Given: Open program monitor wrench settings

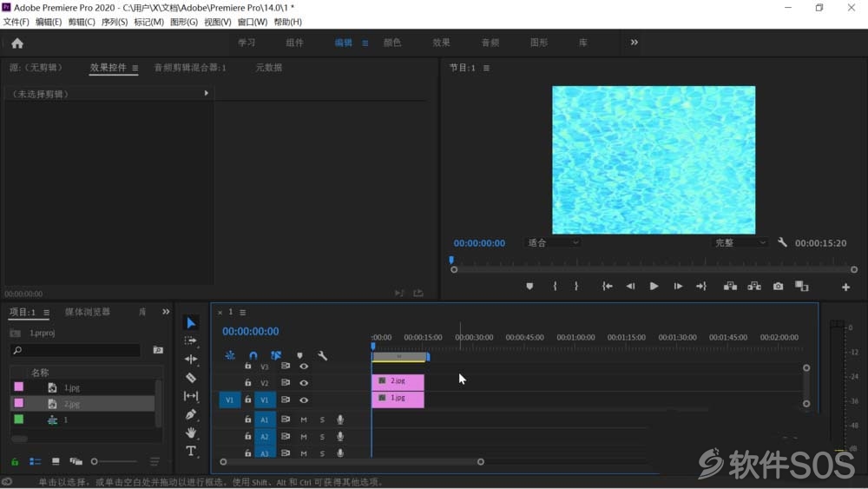Looking at the screenshot, I should [782, 242].
